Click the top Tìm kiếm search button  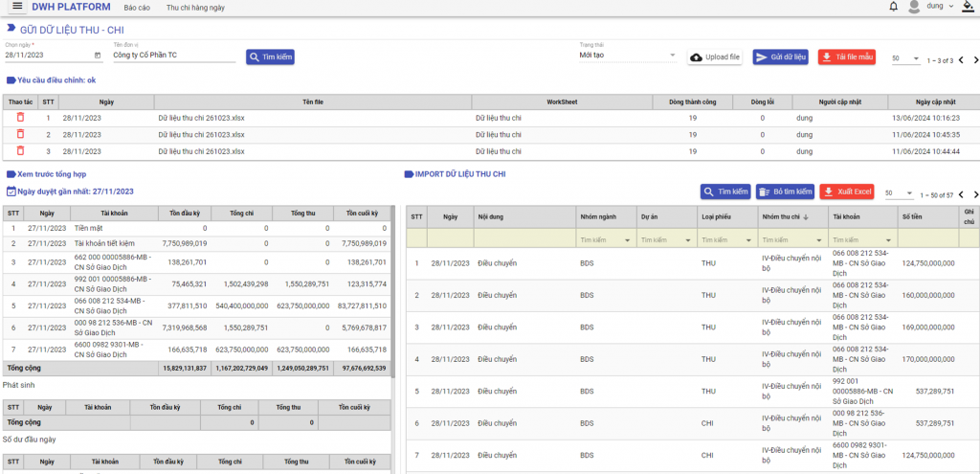point(270,56)
